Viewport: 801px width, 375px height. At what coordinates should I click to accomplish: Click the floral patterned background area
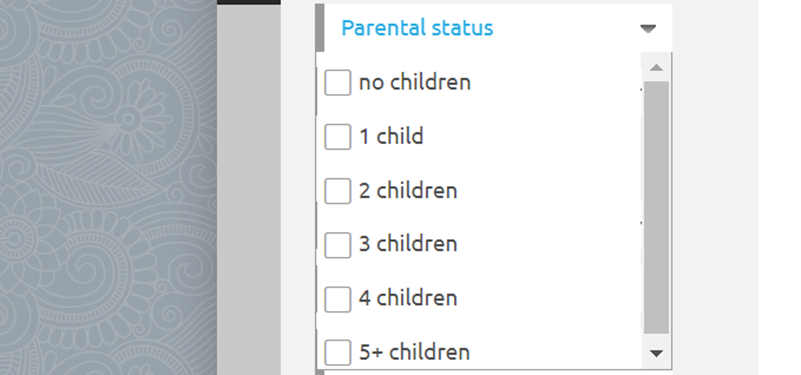coord(108,188)
